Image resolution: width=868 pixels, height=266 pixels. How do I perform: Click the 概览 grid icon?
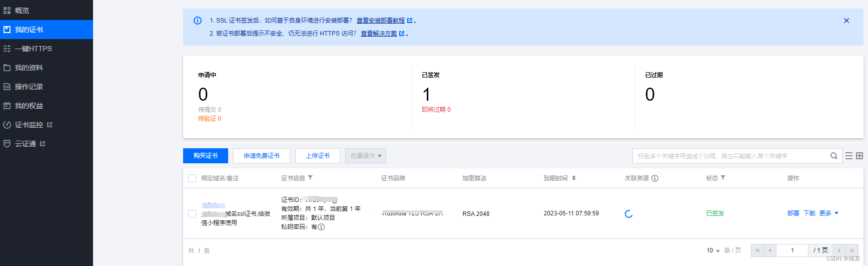[7, 11]
